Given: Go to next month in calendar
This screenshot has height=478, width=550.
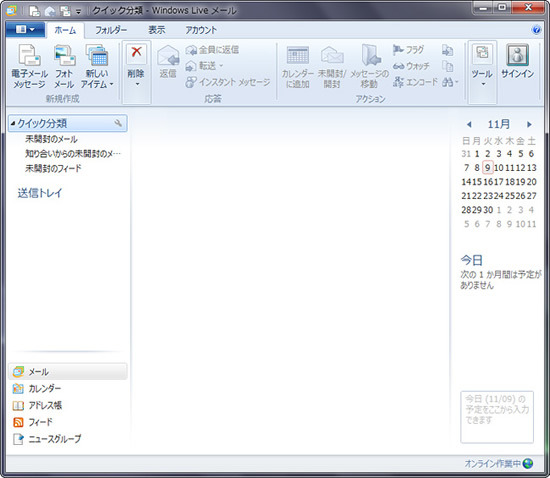Looking at the screenshot, I should coord(529,124).
